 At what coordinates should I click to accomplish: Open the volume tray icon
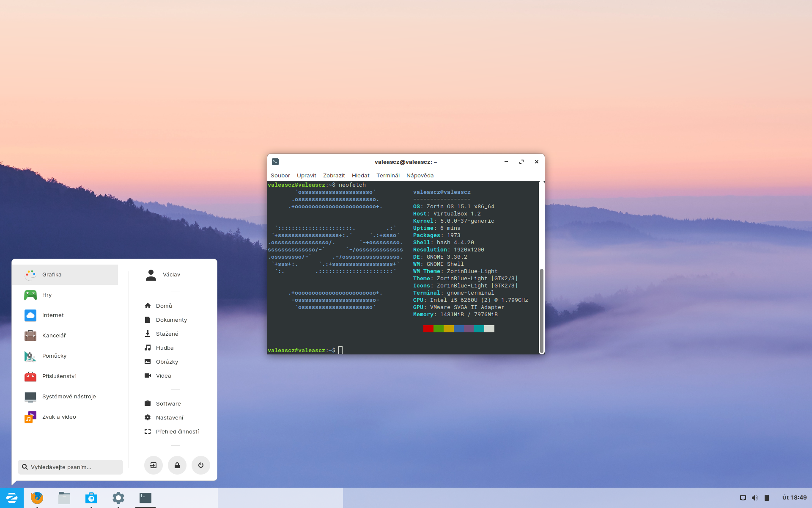tap(755, 498)
